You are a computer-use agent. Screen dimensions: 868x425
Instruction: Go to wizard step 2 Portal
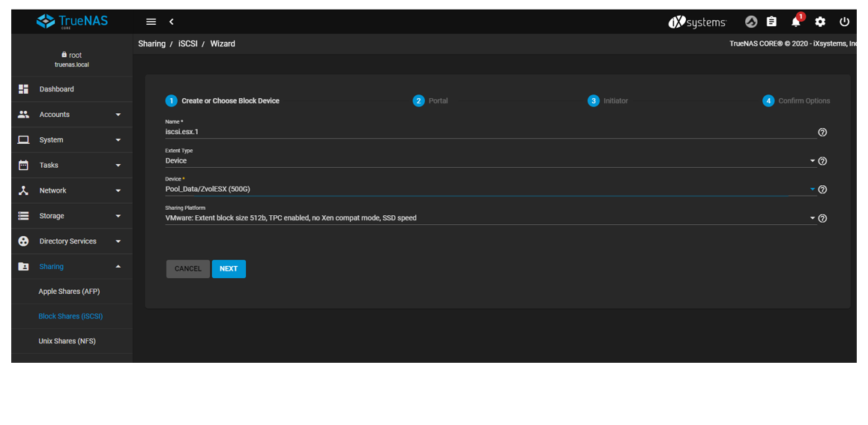431,100
